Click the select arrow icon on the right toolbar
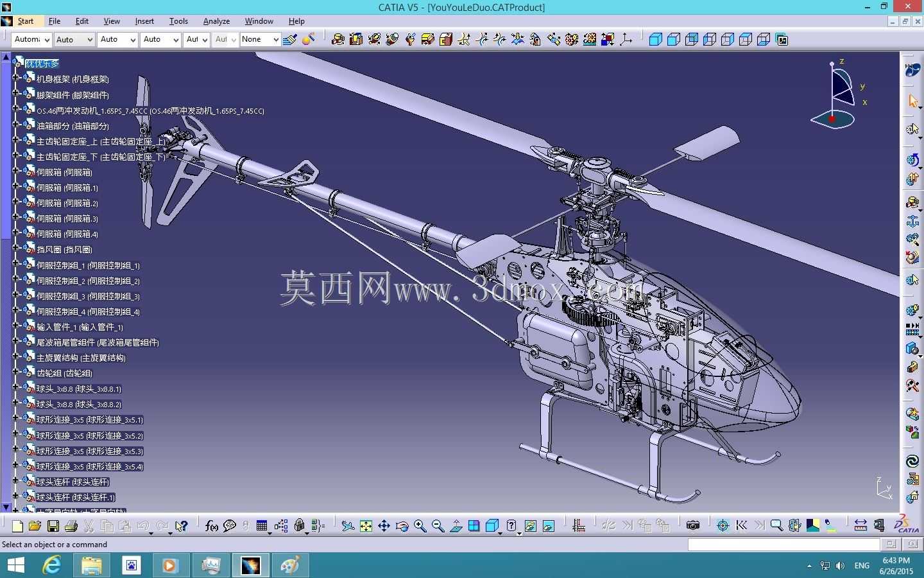 912,101
